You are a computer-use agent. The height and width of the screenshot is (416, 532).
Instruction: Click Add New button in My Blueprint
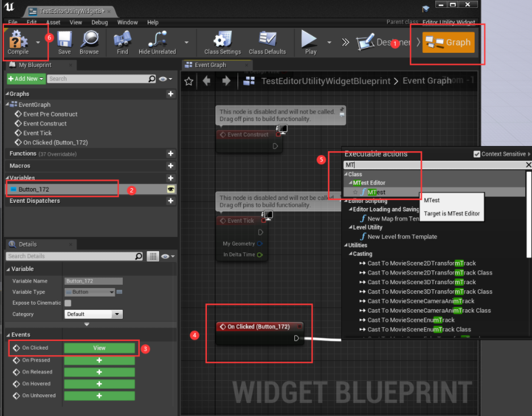[x=26, y=79]
